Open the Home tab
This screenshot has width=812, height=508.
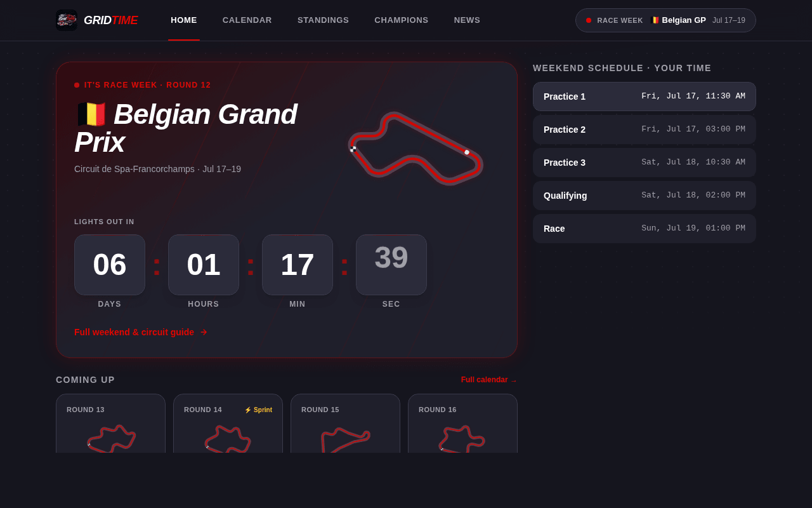coord(184,20)
